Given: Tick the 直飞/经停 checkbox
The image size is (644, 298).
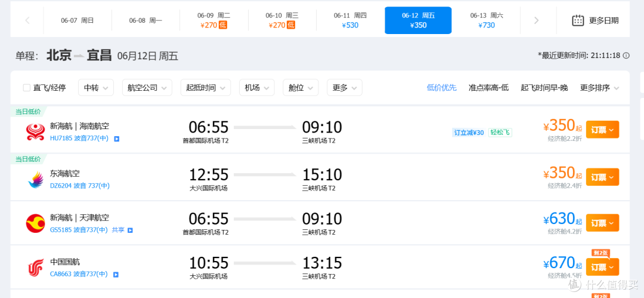Looking at the screenshot, I should (x=27, y=88).
